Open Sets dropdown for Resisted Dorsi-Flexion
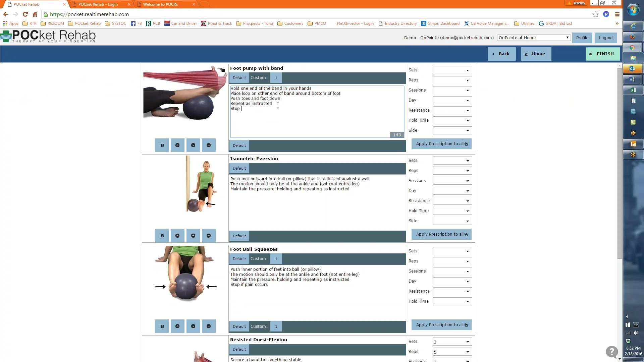This screenshot has width=644, height=362. pos(452,342)
